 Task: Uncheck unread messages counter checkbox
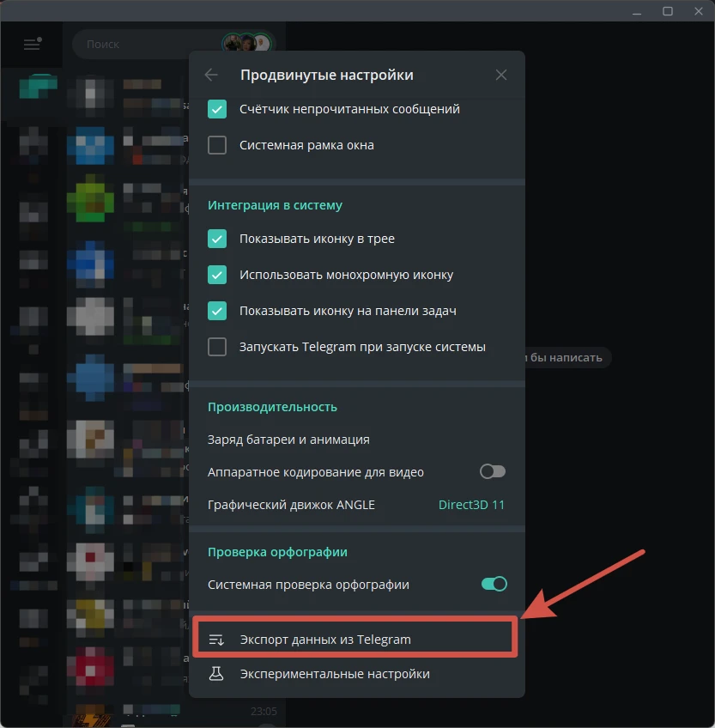click(x=217, y=109)
